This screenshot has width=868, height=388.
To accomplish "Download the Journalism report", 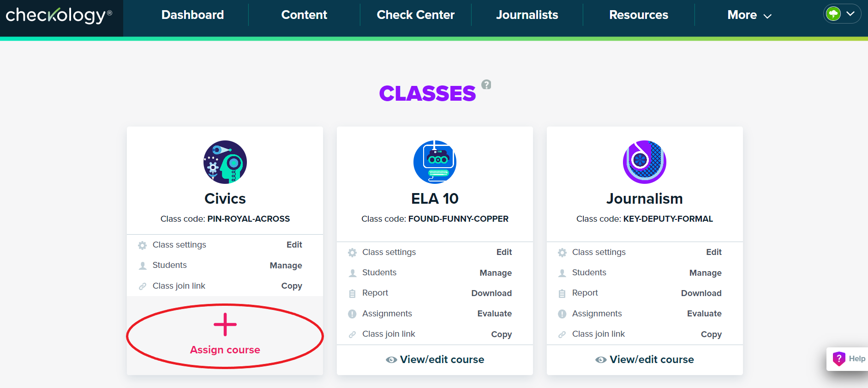I will point(701,293).
